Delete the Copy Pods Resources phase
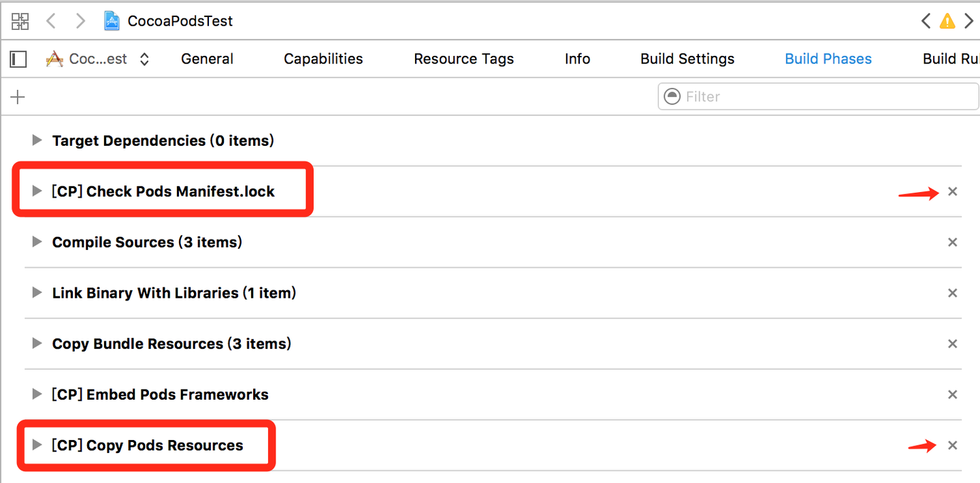The width and height of the screenshot is (980, 483). point(953,446)
